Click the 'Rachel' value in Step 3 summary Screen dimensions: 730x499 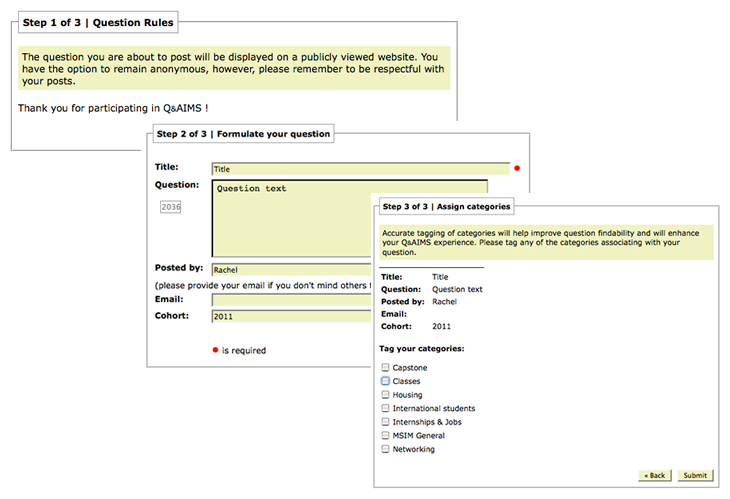pos(444,302)
